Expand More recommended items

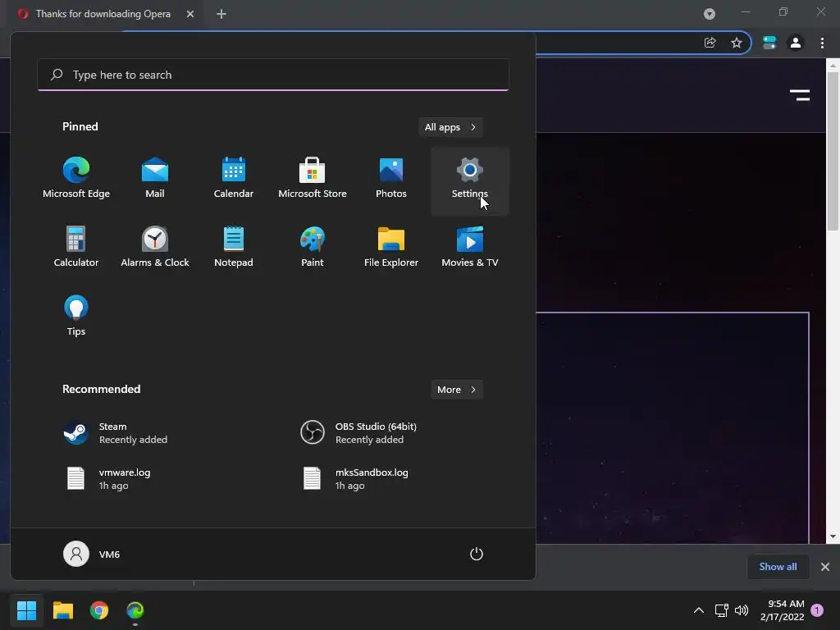point(456,390)
